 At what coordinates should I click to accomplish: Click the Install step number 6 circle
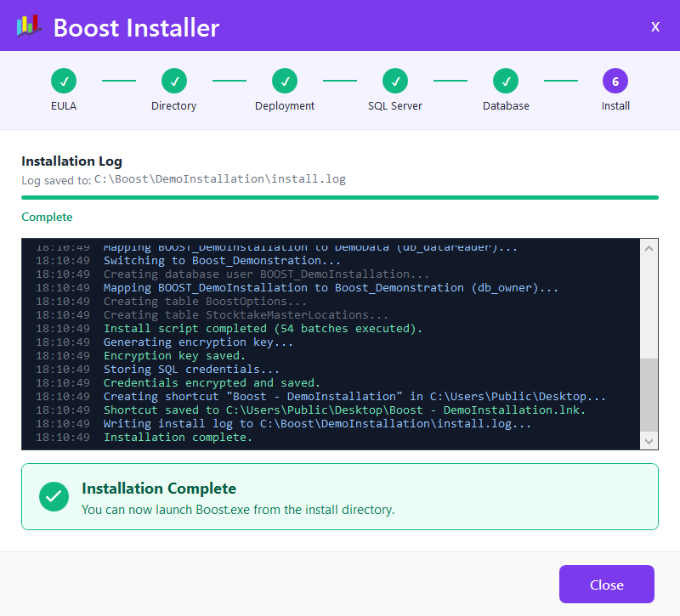tap(615, 81)
